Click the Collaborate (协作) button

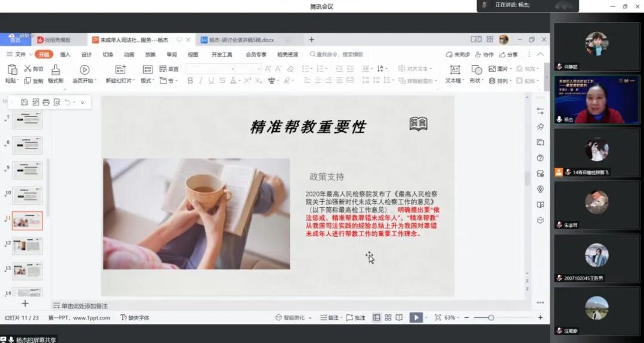tap(484, 54)
